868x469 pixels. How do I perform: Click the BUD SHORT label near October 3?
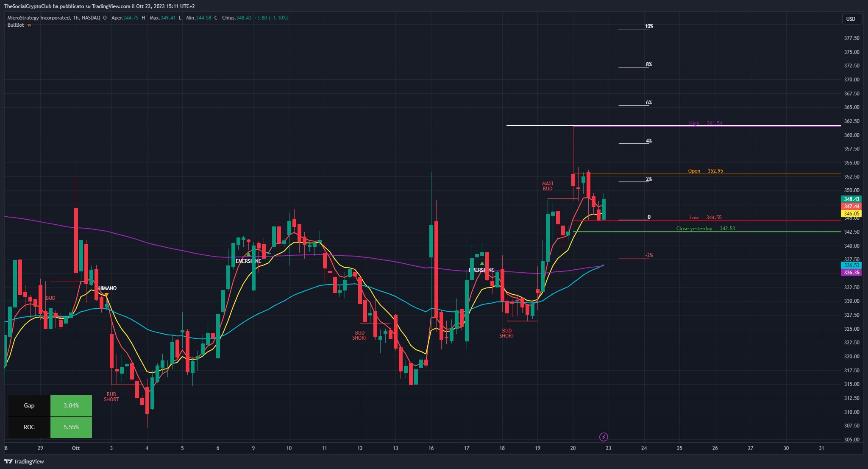point(111,397)
